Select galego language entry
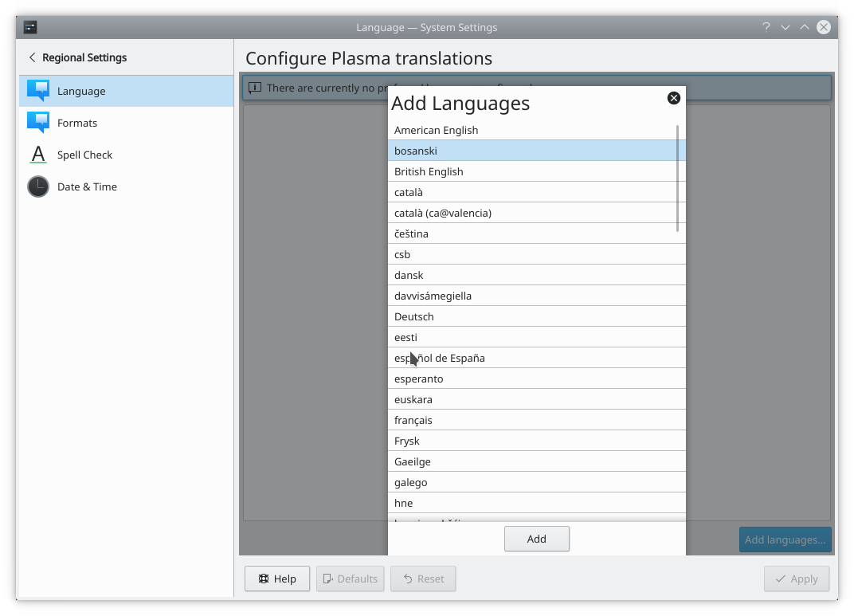This screenshot has width=854, height=616. [536, 482]
